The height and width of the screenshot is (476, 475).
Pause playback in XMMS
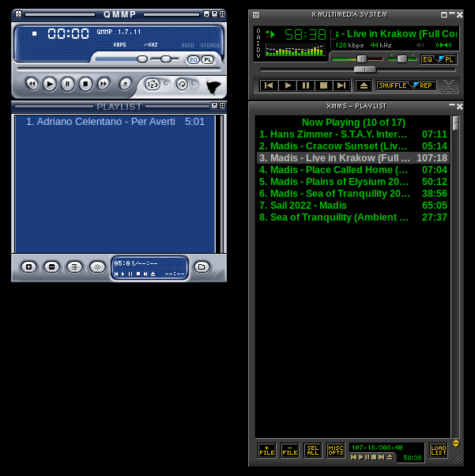(305, 85)
